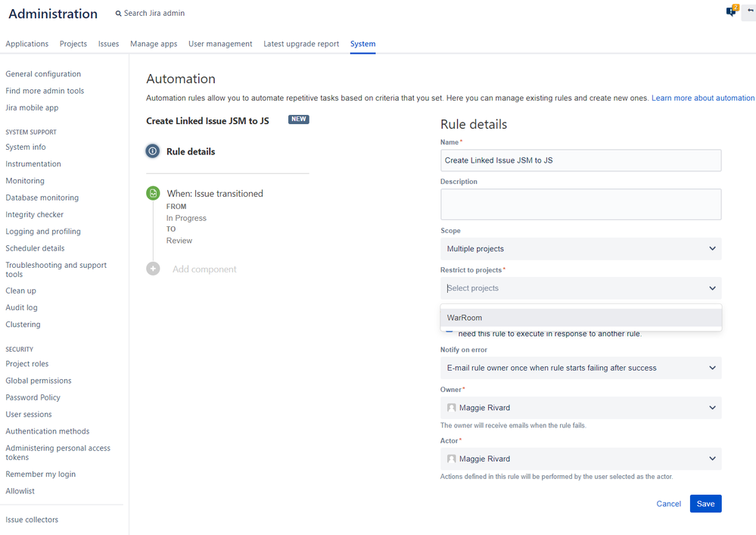Cancel the rule details changes

668,504
